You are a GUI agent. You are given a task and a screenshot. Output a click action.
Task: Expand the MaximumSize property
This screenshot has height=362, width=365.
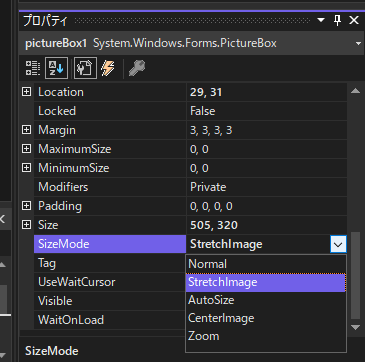tap(26, 149)
